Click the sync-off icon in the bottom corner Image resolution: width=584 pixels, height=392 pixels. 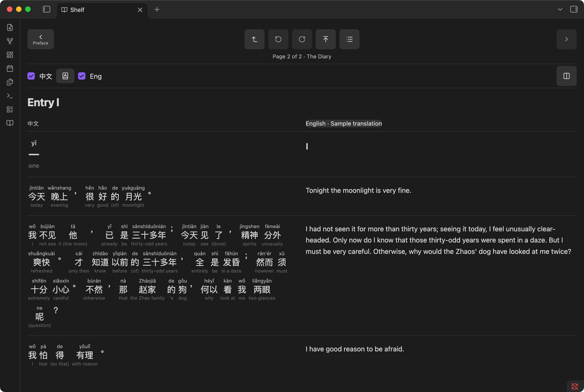coord(575,386)
